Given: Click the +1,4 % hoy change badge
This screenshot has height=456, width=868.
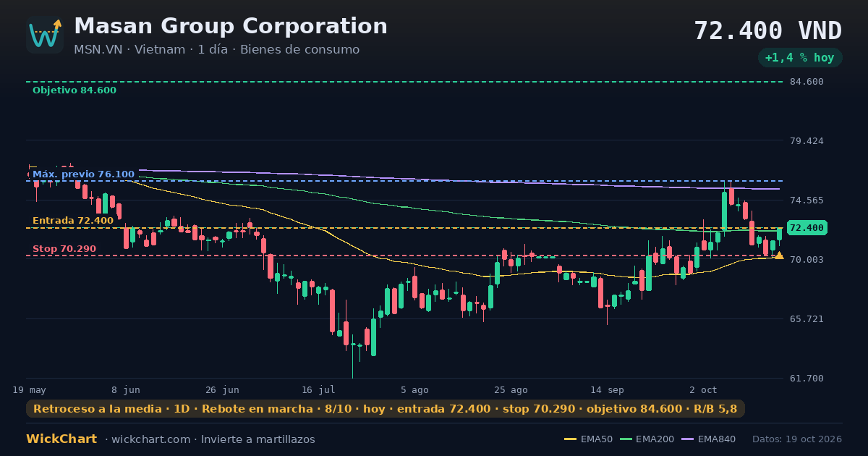Looking at the screenshot, I should (799, 58).
